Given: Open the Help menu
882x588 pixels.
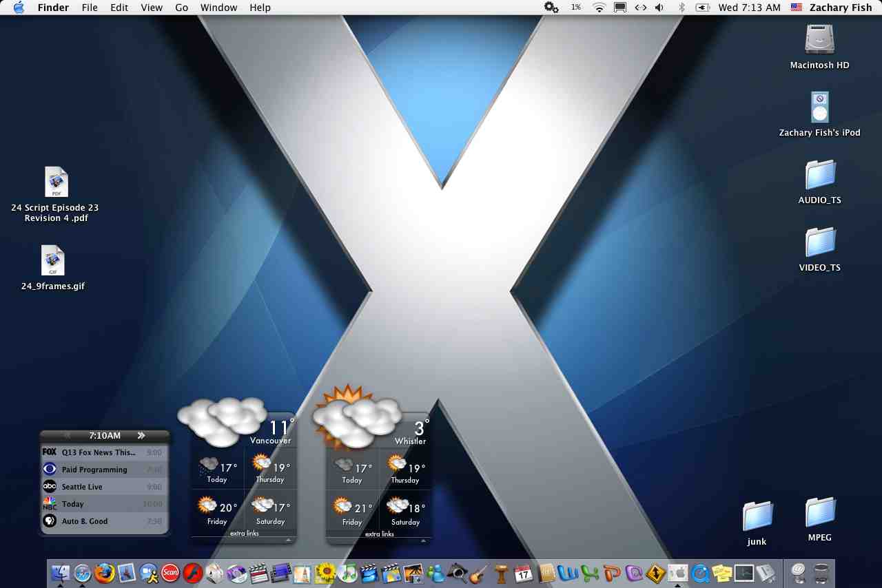Looking at the screenshot, I should pos(260,8).
